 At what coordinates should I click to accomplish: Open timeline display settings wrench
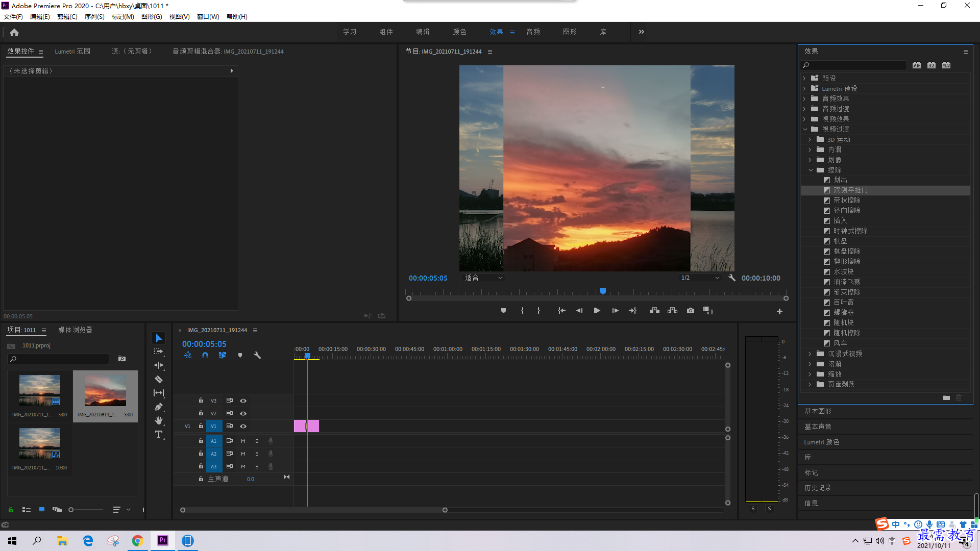[257, 355]
